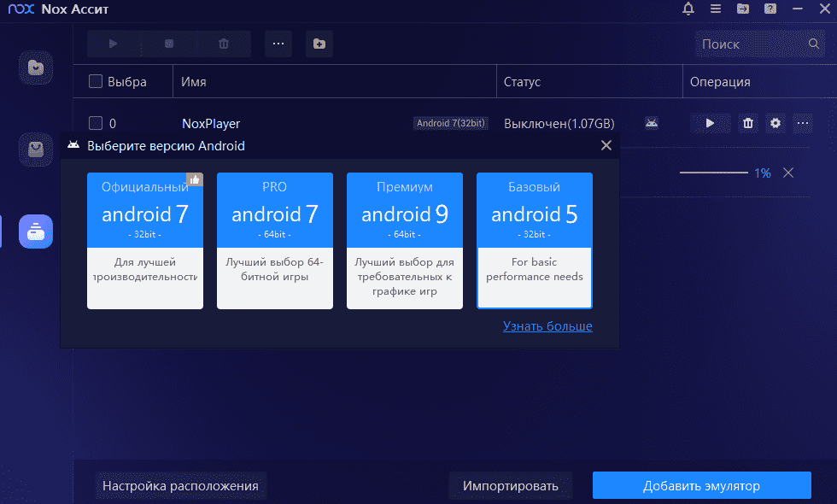Screen dimensions: 837x504
Task: Click the help question mark icon
Action: point(770,9)
